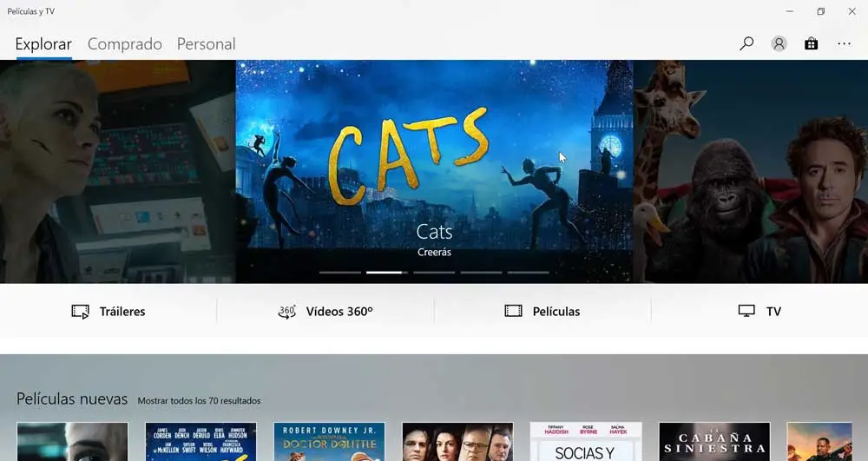This screenshot has width=868, height=461.
Task: Open the poster showing four people's faces
Action: [x=457, y=442]
